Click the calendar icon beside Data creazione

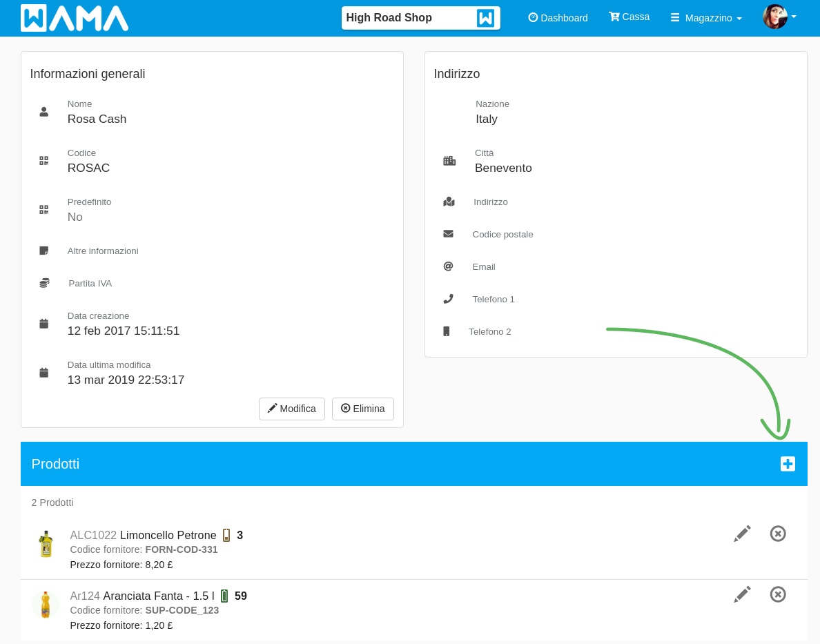click(44, 324)
